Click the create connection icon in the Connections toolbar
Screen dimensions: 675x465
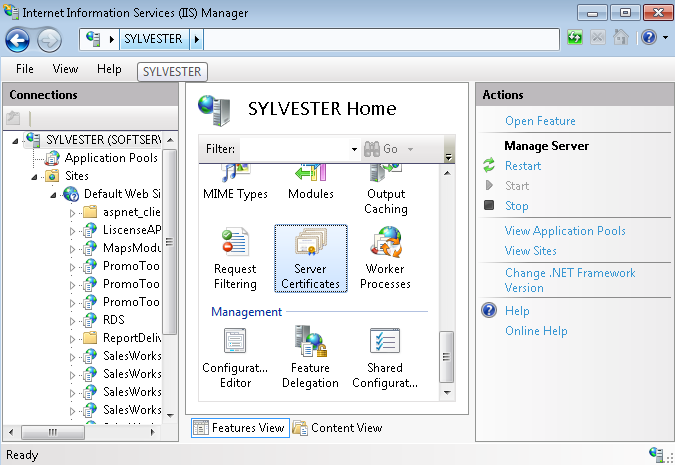(13, 118)
